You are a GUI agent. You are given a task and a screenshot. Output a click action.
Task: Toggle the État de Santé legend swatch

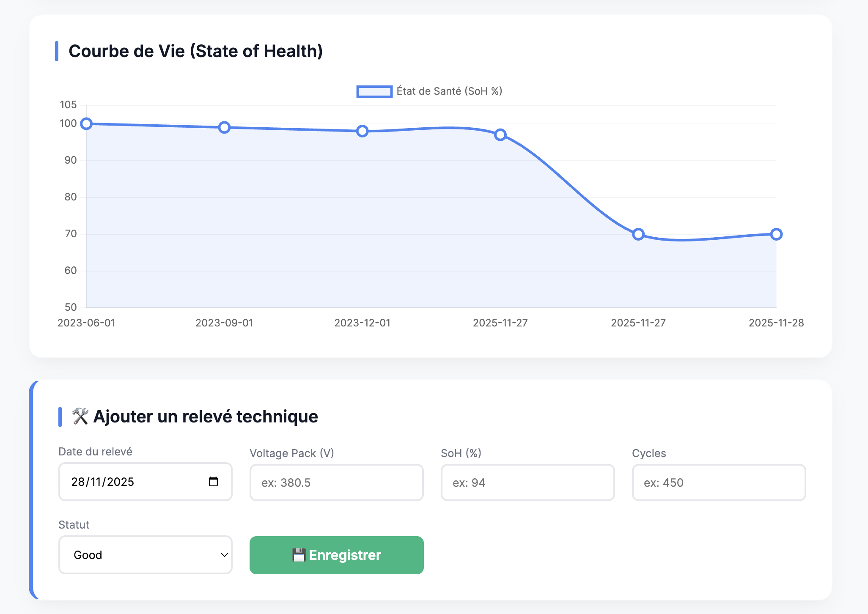pos(374,91)
